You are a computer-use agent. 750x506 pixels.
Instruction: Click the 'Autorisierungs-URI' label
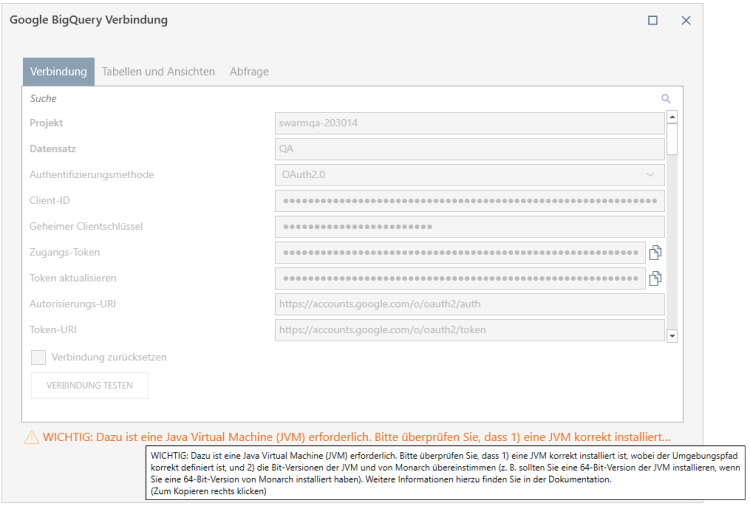[73, 304]
